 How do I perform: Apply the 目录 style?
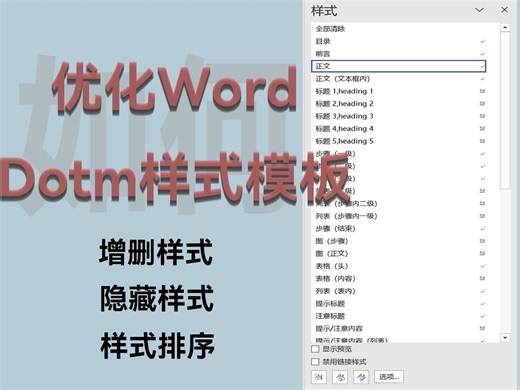[x=399, y=41]
